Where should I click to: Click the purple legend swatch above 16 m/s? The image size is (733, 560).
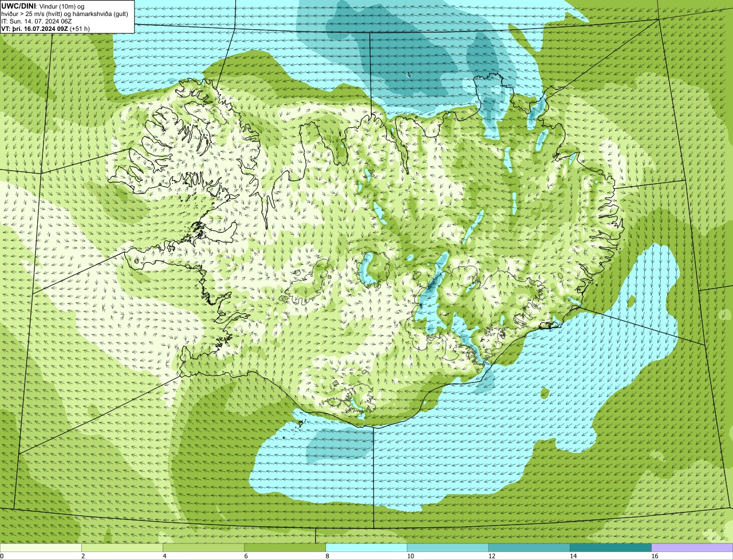tap(692, 548)
